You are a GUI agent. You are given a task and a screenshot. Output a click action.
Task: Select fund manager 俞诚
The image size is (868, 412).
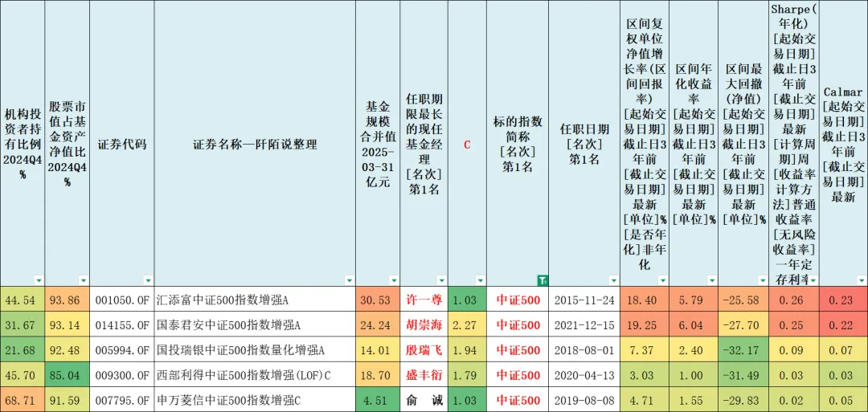424,401
